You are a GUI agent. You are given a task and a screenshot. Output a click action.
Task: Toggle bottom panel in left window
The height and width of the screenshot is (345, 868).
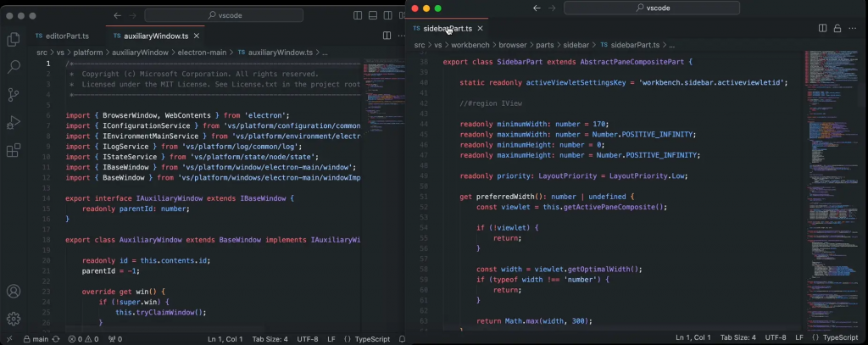(373, 15)
